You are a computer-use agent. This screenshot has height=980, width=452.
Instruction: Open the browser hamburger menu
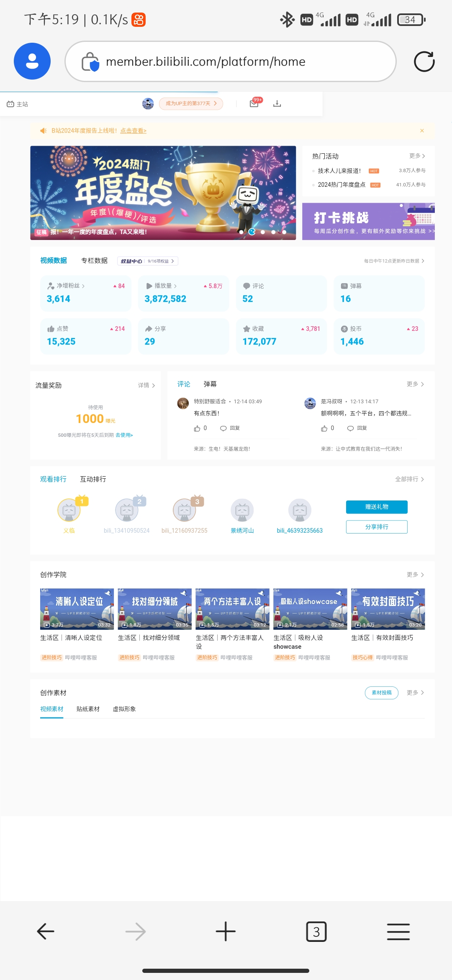click(398, 931)
